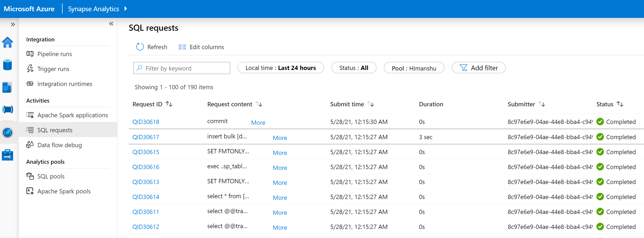Click the Edit columns icon
Image resolution: width=644 pixels, height=238 pixels.
coord(182,47)
